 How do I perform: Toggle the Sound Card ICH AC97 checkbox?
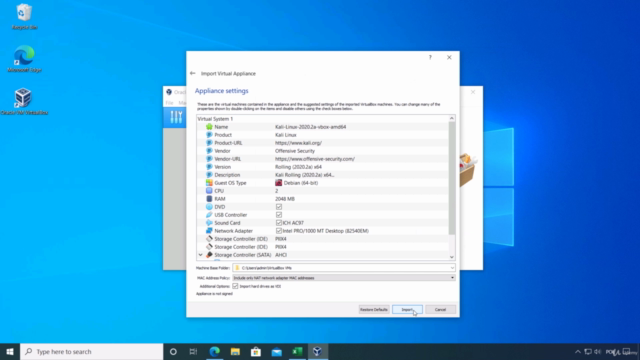click(279, 223)
